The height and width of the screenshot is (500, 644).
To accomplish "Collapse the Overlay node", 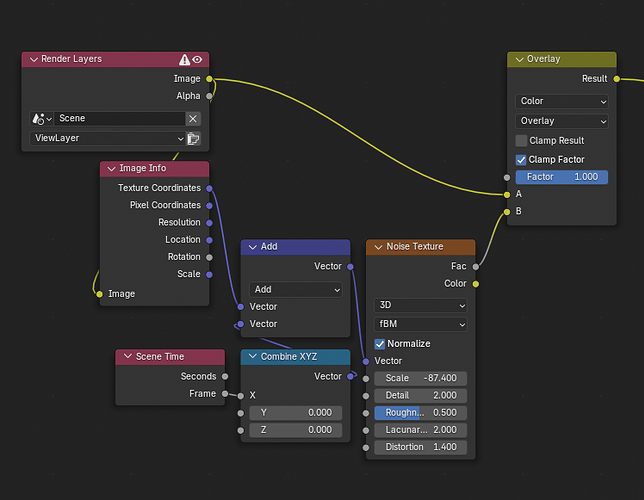I will pyautogui.click(x=519, y=59).
